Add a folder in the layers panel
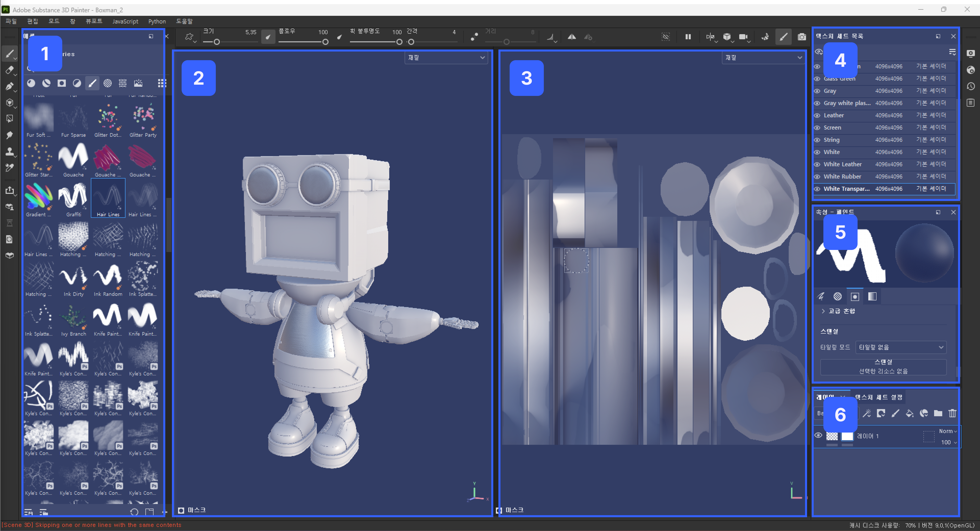The width and height of the screenshot is (980, 531). tap(938, 413)
